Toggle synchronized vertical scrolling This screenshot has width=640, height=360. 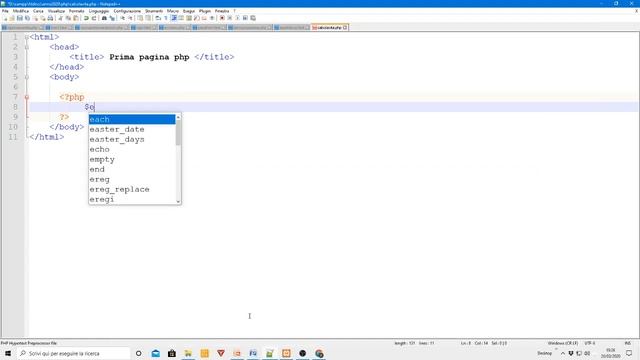[140, 18]
